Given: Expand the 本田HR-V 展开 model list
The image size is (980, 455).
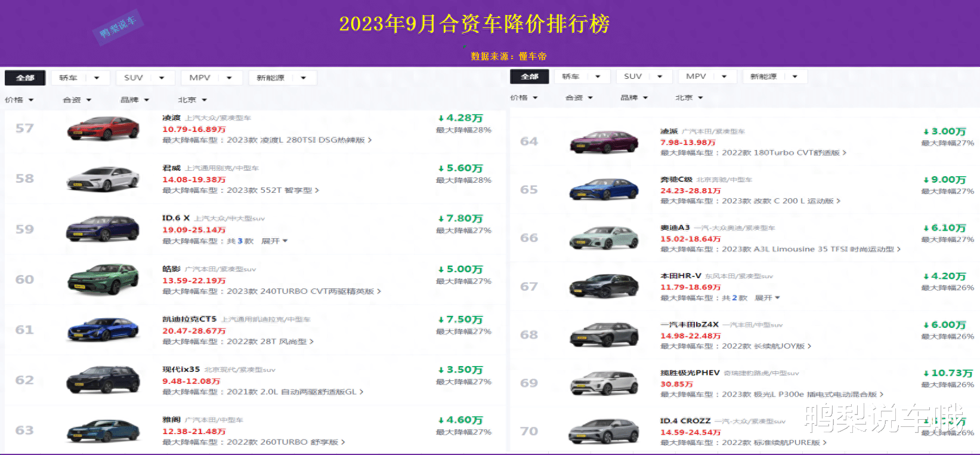Looking at the screenshot, I should (x=768, y=298).
